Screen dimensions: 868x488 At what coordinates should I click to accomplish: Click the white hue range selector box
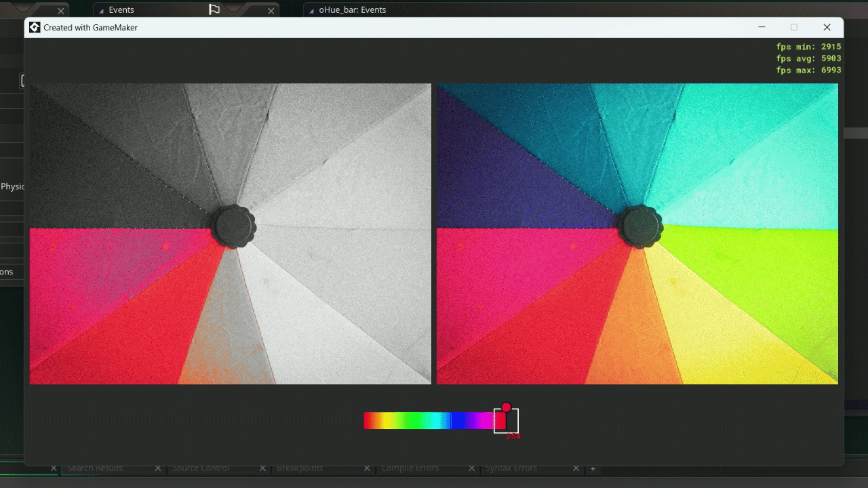(x=512, y=421)
